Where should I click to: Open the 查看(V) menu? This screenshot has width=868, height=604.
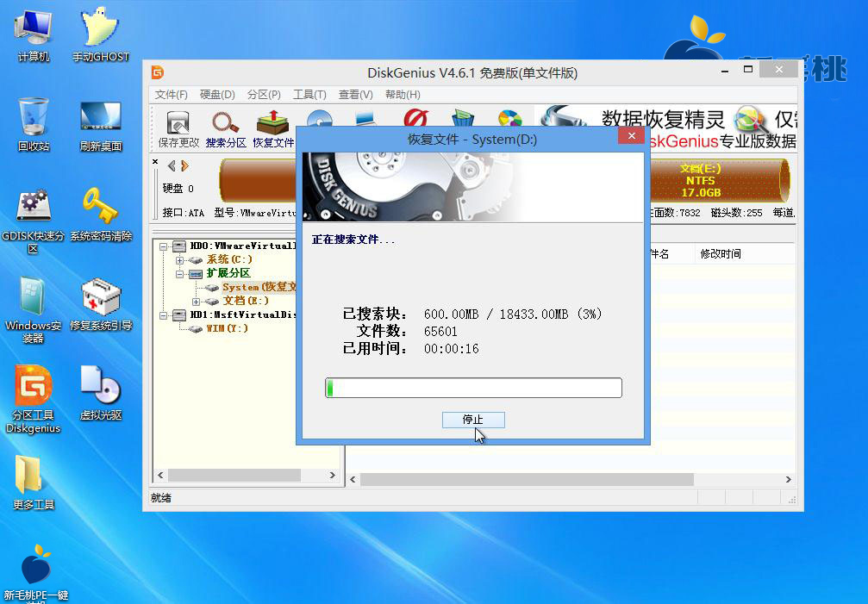(x=355, y=95)
